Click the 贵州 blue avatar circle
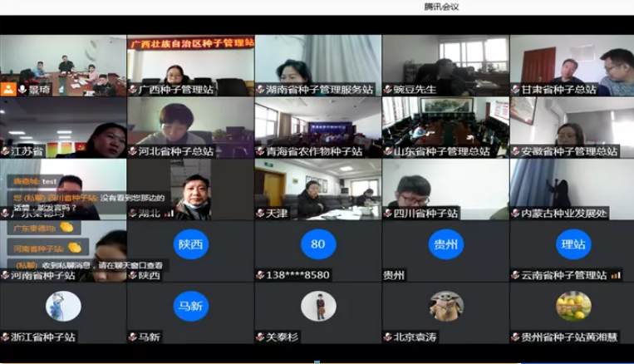This screenshot has width=634, height=364. tap(445, 244)
